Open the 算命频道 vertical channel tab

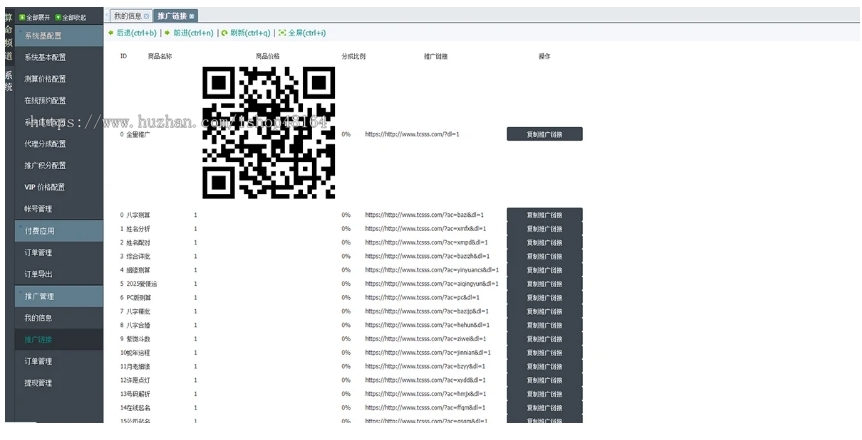pyautogui.click(x=8, y=36)
